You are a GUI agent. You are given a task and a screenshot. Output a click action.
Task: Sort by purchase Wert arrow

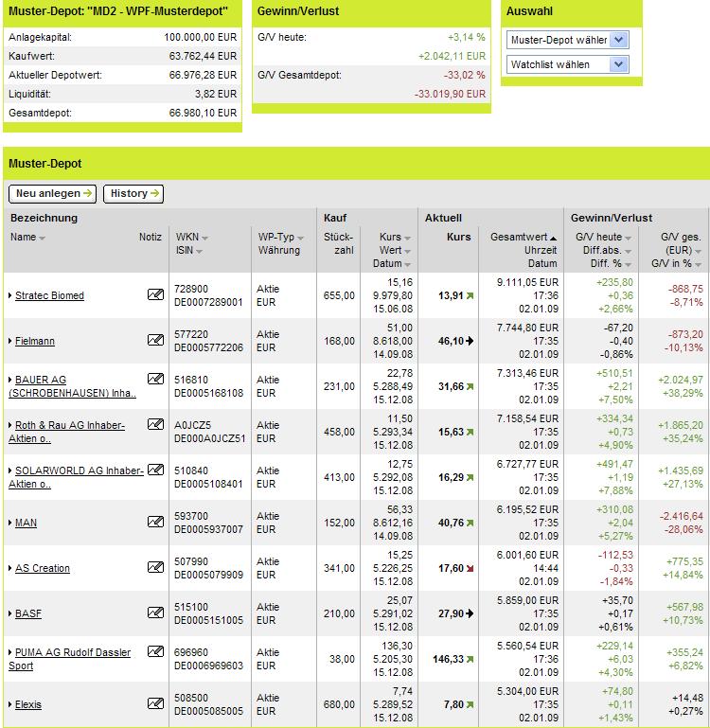(x=407, y=252)
